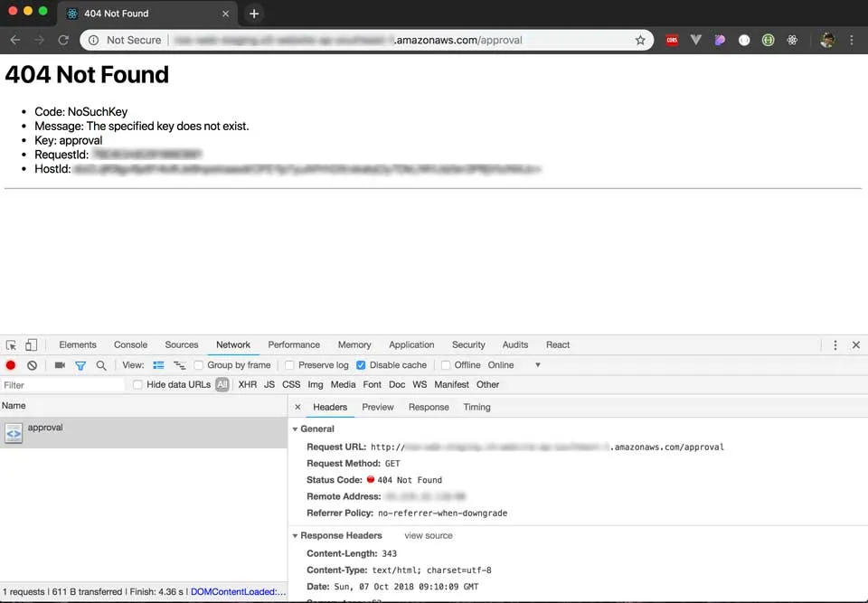Bookmark this page with the star icon
The height and width of the screenshot is (603, 868).
coord(640,40)
